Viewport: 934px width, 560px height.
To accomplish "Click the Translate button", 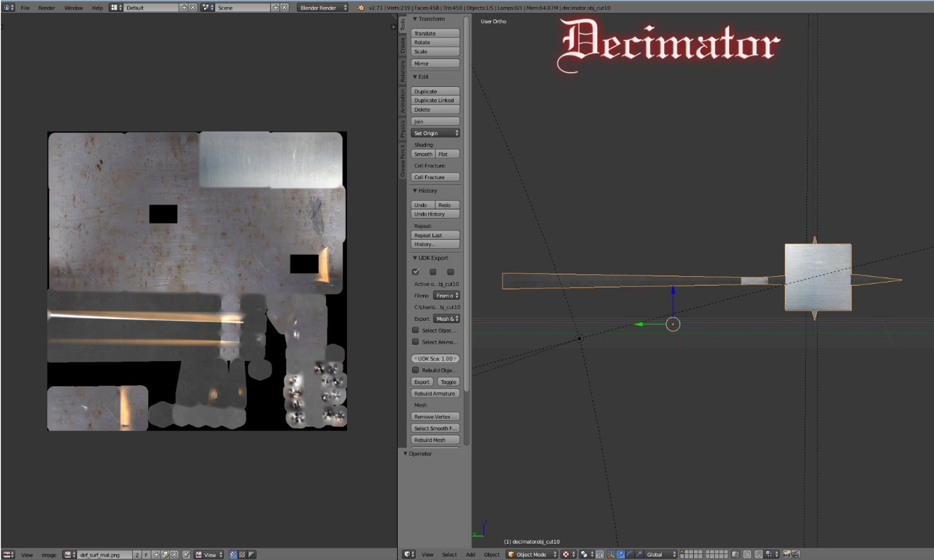I will click(x=435, y=33).
